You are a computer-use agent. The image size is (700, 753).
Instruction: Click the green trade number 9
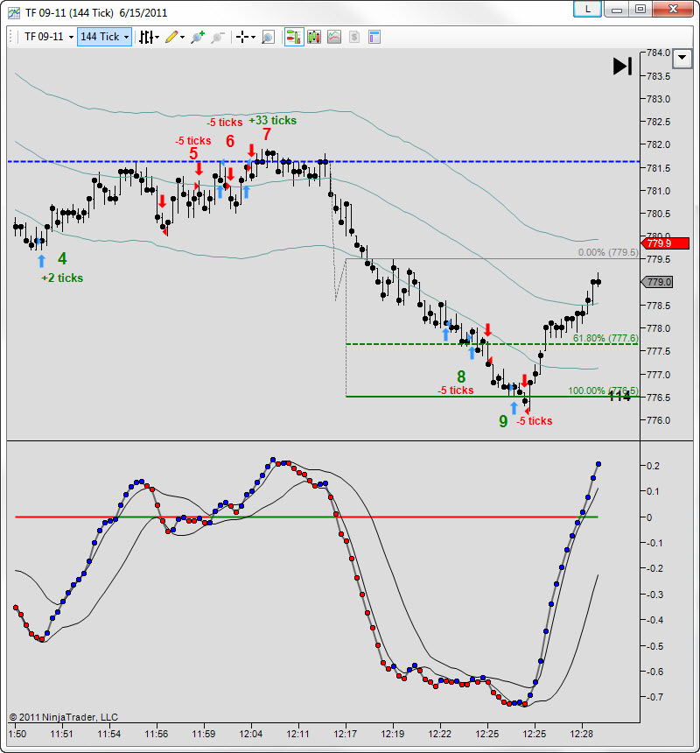tap(503, 422)
